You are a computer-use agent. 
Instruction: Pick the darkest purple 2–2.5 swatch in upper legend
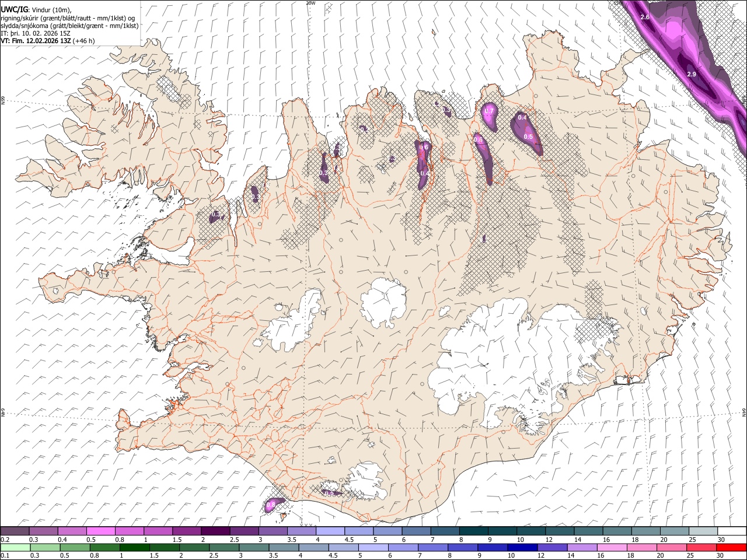pos(215,531)
